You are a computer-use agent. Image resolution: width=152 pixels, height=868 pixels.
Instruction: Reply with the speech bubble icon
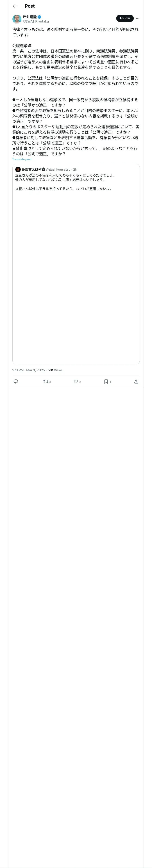click(x=16, y=381)
